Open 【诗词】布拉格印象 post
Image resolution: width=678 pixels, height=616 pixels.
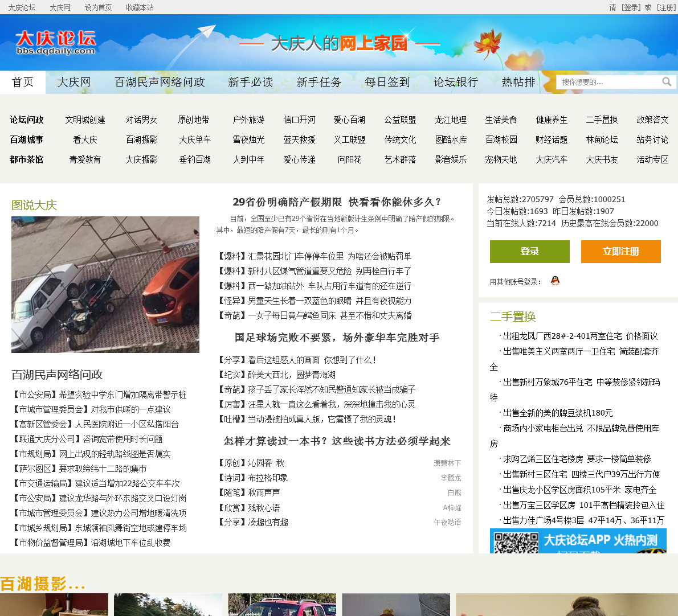click(252, 478)
